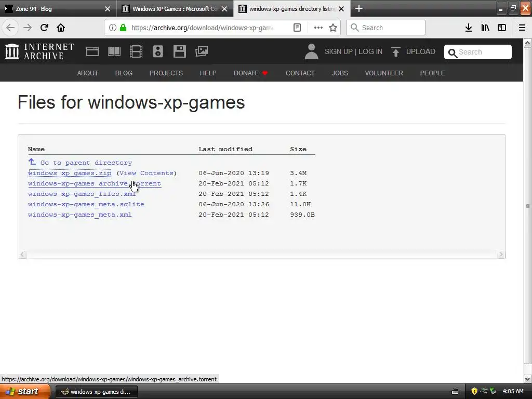Open the CONTACT menu item
The height and width of the screenshot is (399, 532).
click(300, 73)
